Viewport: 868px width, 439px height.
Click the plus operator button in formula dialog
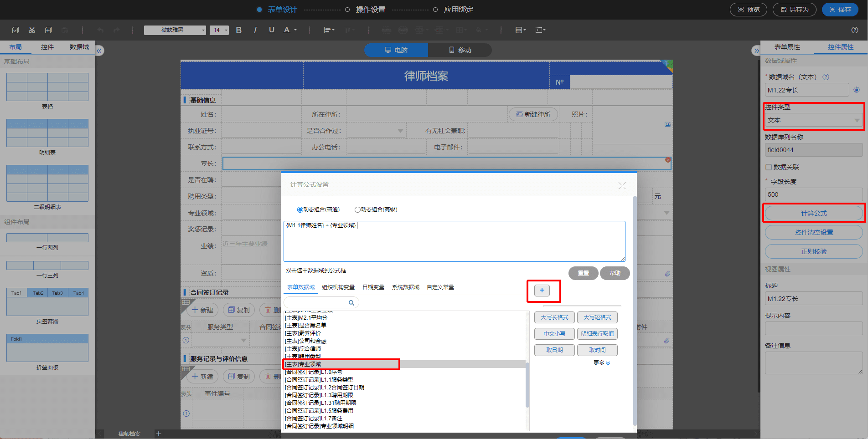(x=542, y=290)
